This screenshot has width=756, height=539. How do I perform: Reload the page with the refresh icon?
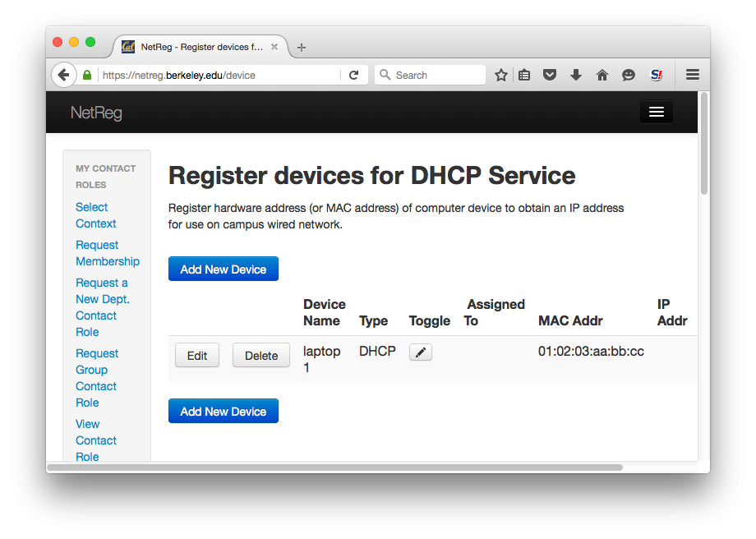point(354,76)
